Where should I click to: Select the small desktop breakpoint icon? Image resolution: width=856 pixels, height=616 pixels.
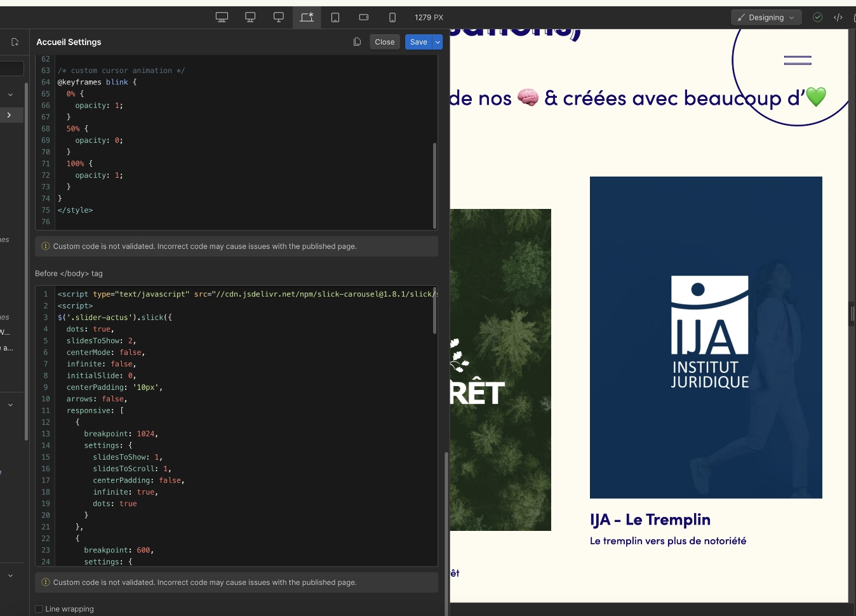(x=279, y=17)
